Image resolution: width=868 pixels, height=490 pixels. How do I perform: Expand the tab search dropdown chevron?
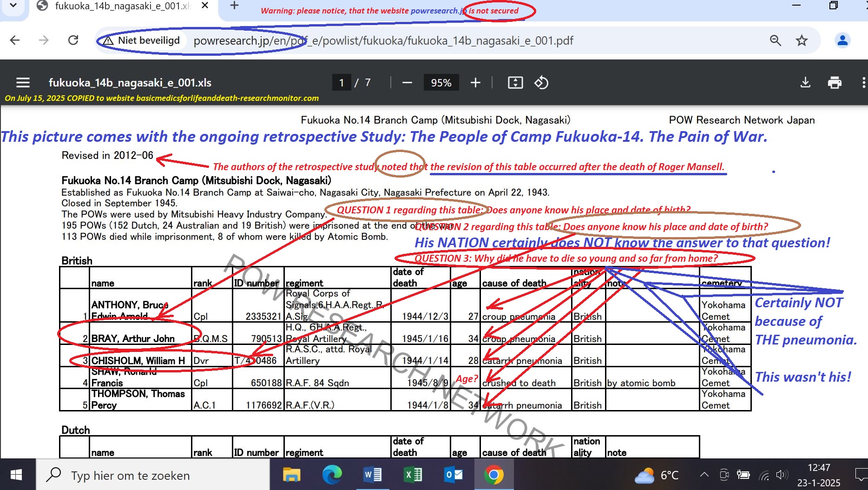[x=13, y=6]
